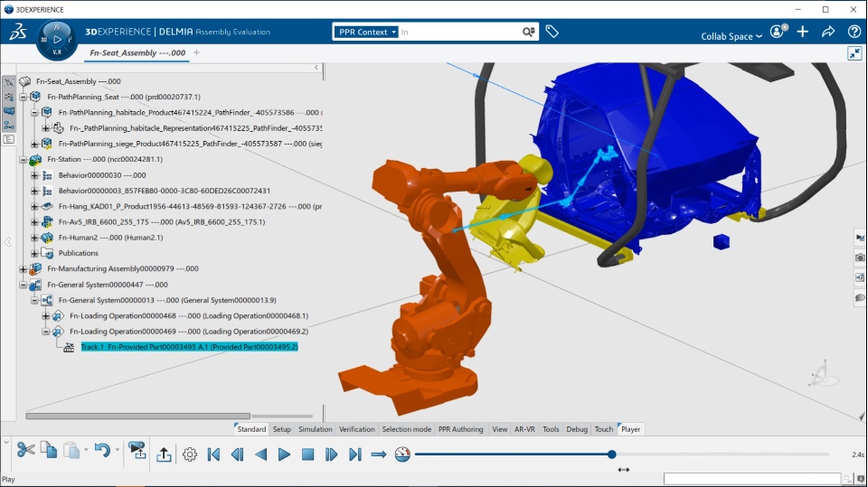The image size is (868, 487).
Task: Open the Paste options dropdown arrow
Action: 86,450
